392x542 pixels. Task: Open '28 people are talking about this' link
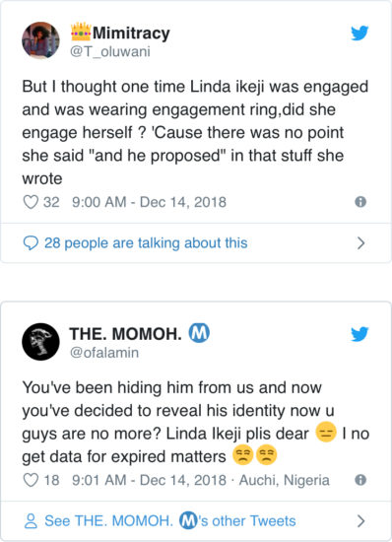pos(146,243)
